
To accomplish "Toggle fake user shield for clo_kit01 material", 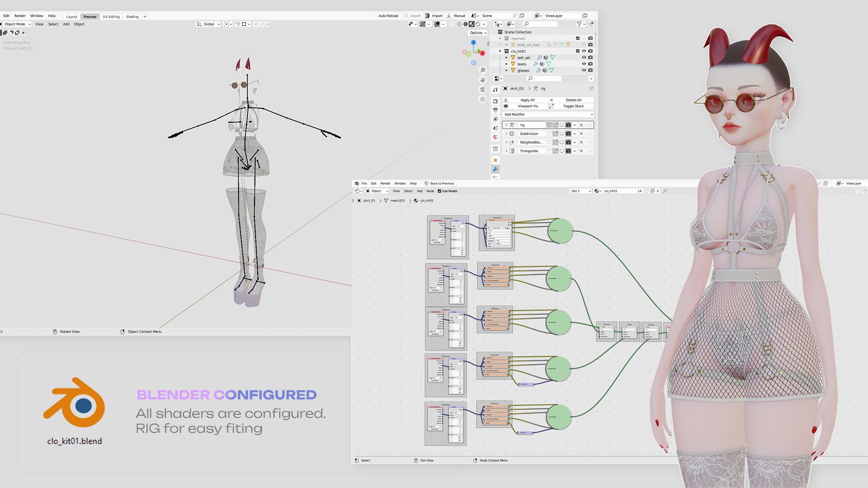I will [x=646, y=191].
